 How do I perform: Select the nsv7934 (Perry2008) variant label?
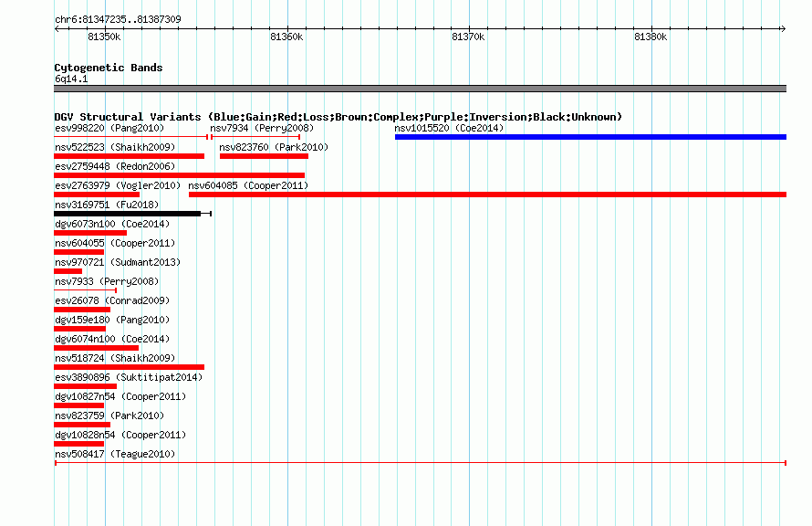pos(262,128)
